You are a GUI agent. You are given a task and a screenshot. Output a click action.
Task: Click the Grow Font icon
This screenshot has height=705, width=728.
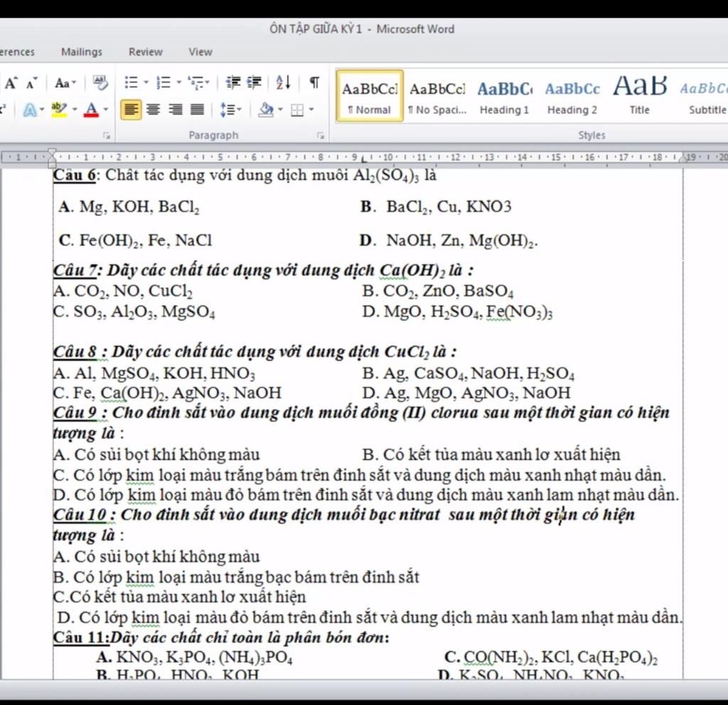pyautogui.click(x=11, y=83)
